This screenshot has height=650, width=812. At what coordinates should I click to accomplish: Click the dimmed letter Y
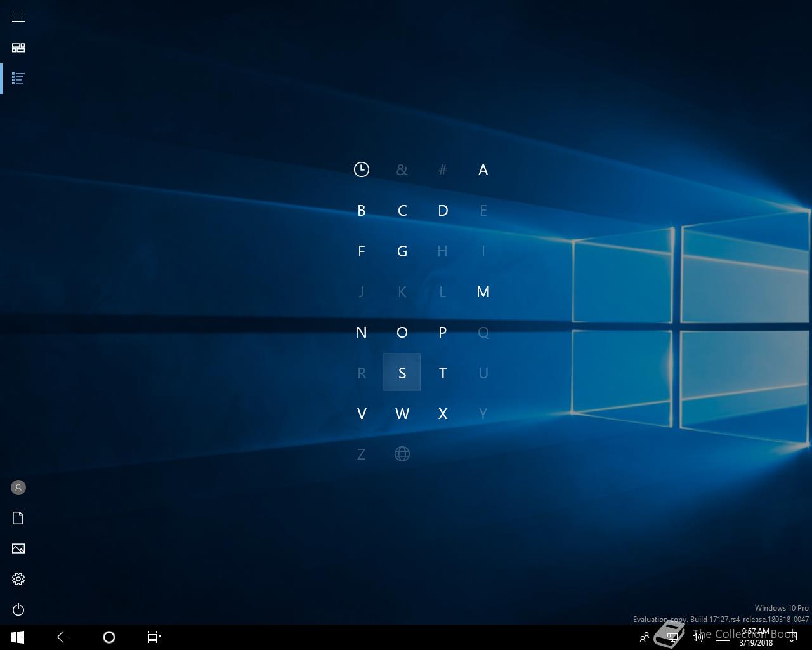483,413
